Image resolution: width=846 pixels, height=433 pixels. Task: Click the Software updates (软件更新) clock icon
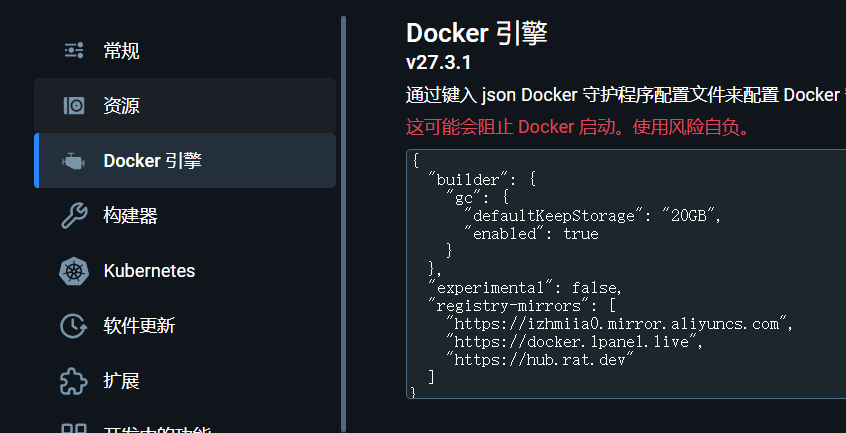tap(73, 326)
